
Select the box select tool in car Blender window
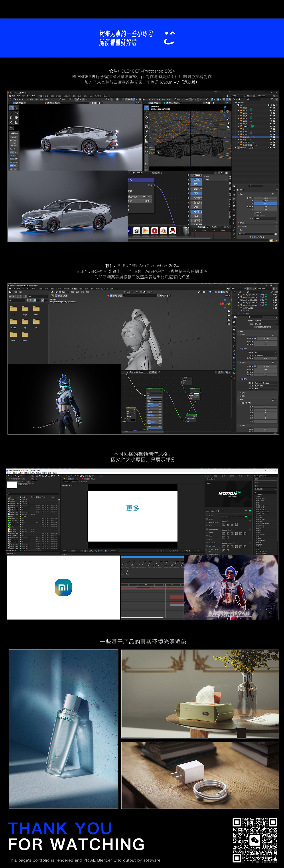tap(11, 108)
